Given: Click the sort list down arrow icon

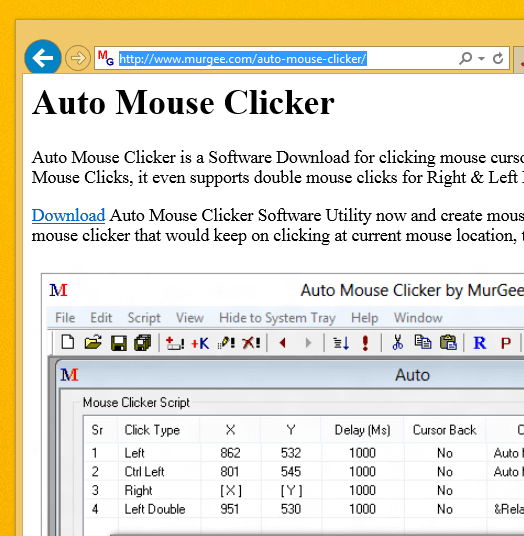Looking at the screenshot, I should 341,343.
